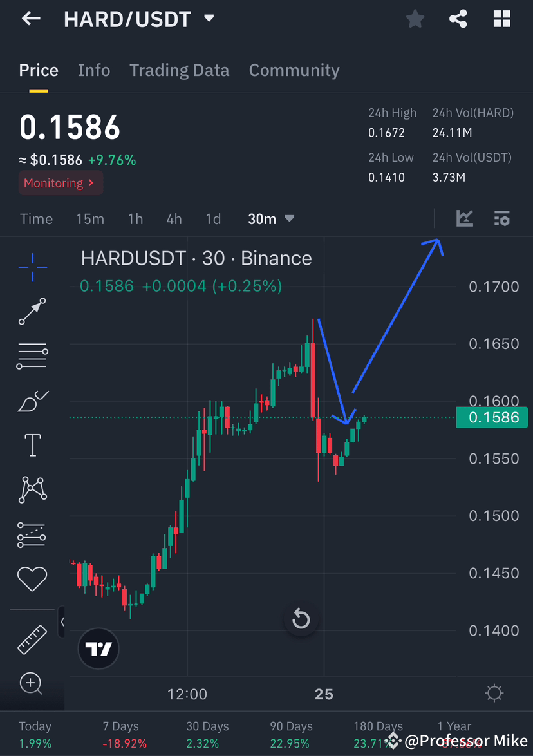Open the chart style selector icon

(x=464, y=218)
